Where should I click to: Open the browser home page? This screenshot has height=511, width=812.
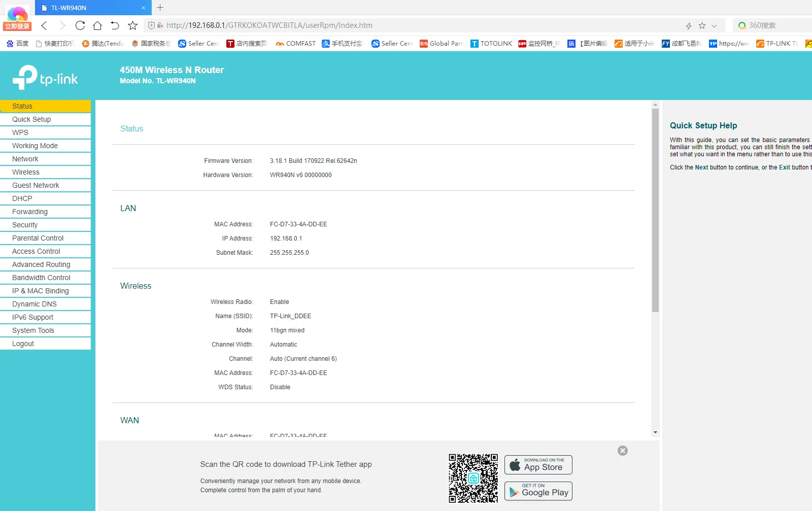pos(97,25)
